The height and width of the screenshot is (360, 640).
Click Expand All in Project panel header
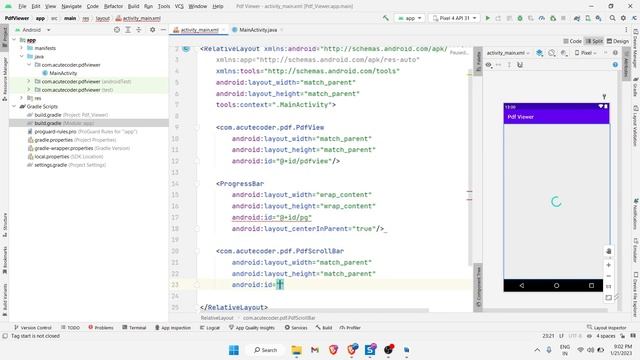point(128,30)
